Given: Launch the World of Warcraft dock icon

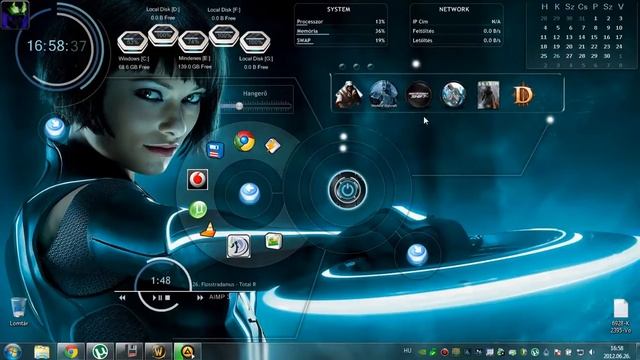Looking at the screenshot, I should click(x=384, y=95).
